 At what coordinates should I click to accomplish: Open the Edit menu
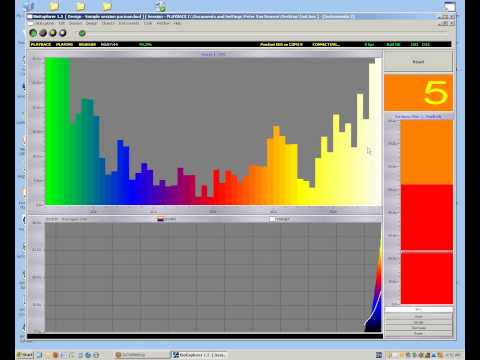62,23
